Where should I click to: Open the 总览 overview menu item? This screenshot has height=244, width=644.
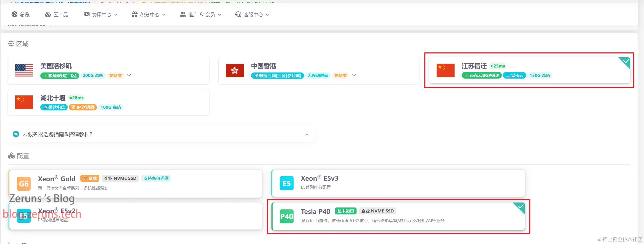coord(21,14)
